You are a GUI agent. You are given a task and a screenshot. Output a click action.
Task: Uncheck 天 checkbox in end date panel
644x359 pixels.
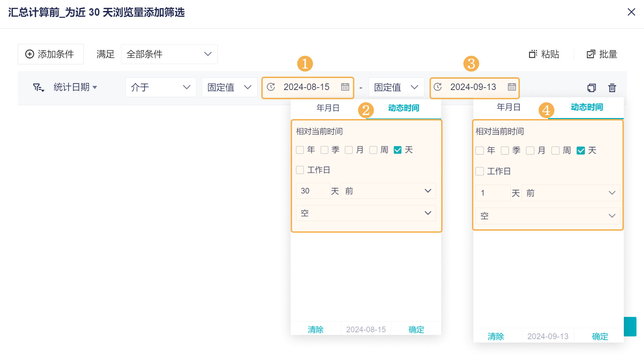(581, 151)
